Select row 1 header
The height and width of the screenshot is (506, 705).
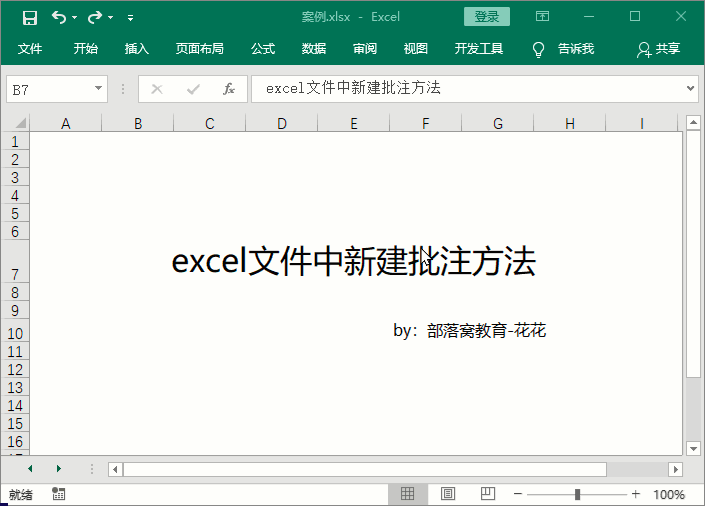pos(15,141)
